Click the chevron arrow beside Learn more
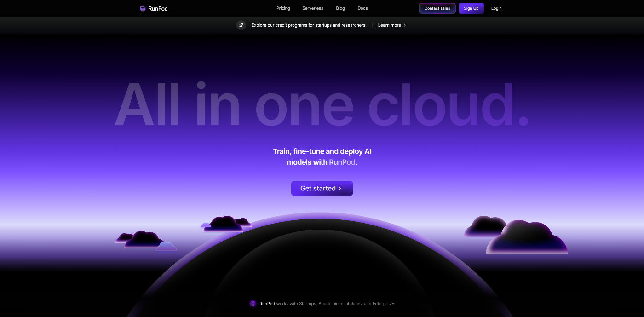 tap(405, 25)
